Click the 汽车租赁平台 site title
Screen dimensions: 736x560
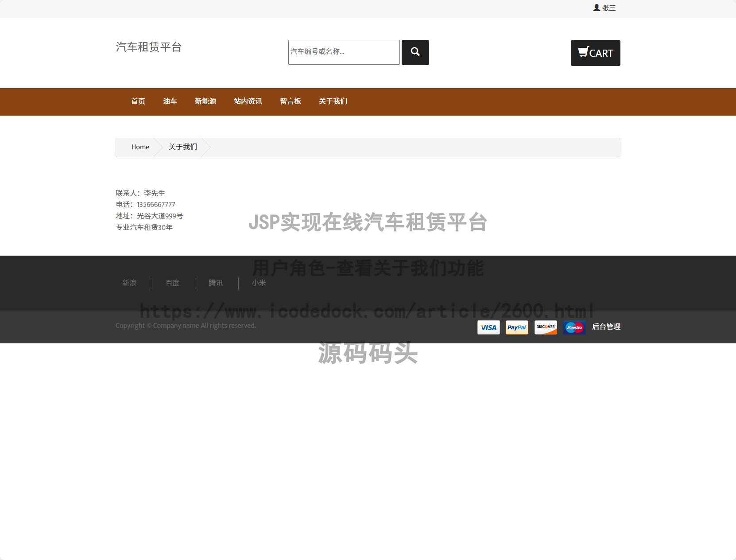pyautogui.click(x=149, y=47)
